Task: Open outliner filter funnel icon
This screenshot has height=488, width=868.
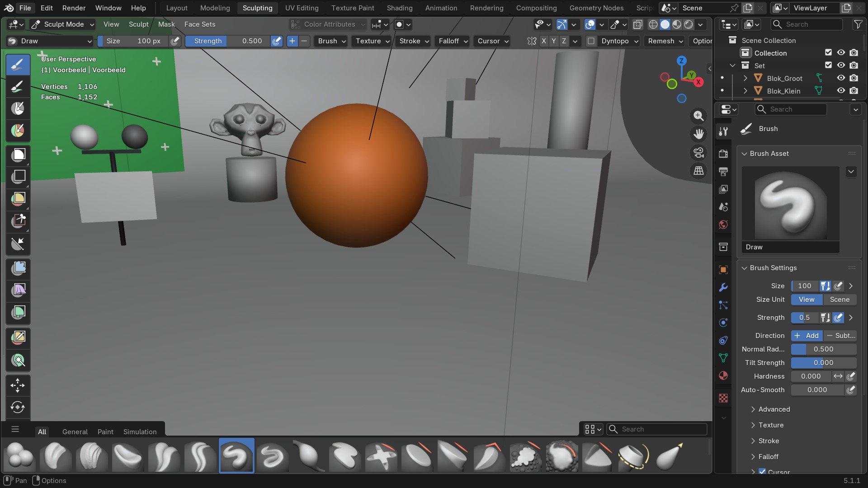Action: pos(858,24)
